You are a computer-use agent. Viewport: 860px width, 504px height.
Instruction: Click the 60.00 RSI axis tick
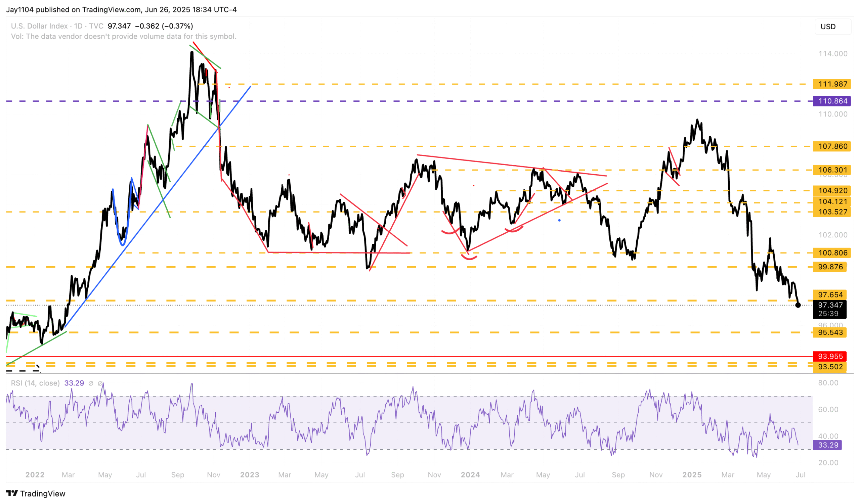(x=828, y=410)
